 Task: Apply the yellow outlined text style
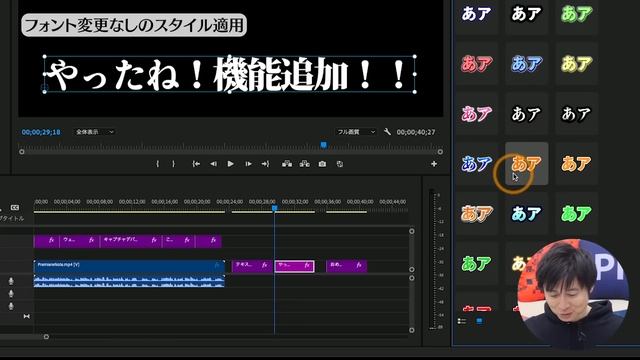pos(576,64)
